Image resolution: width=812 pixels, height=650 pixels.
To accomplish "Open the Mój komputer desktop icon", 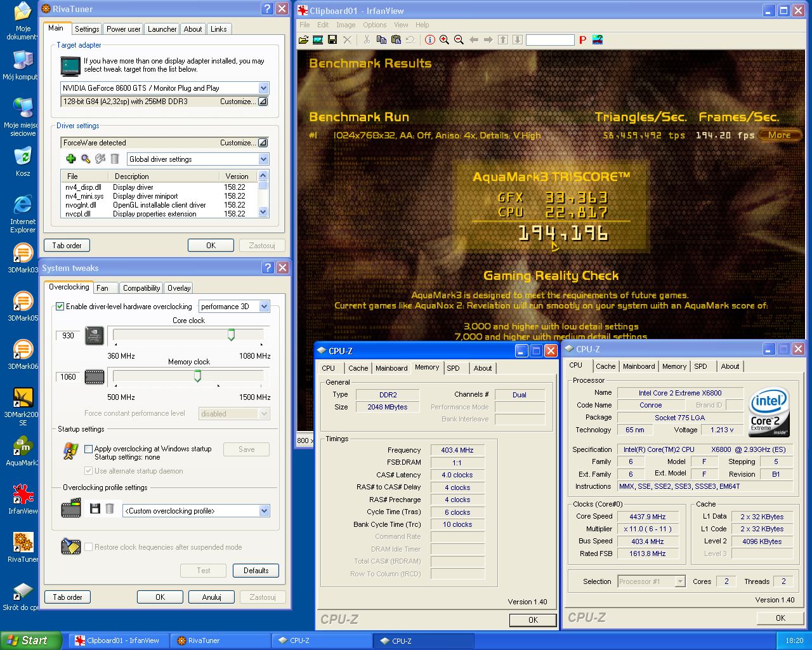I will pyautogui.click(x=20, y=65).
